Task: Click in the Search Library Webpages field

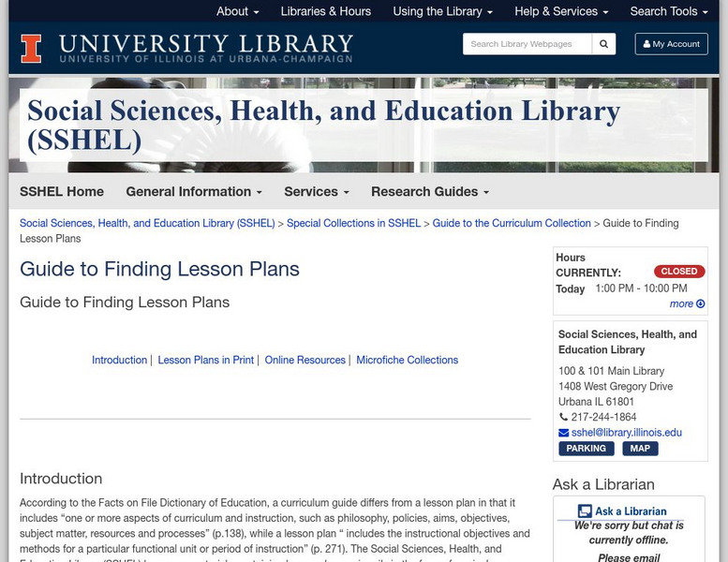Action: tap(527, 44)
